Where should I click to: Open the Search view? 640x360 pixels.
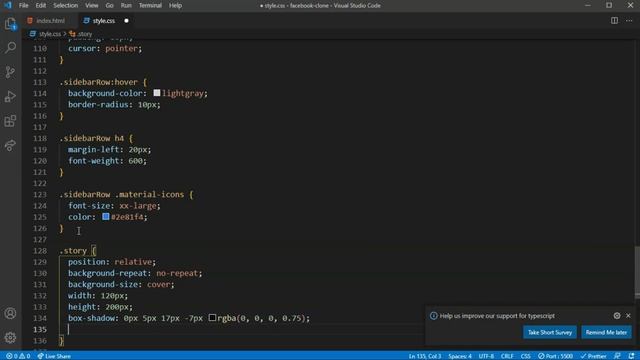11,47
